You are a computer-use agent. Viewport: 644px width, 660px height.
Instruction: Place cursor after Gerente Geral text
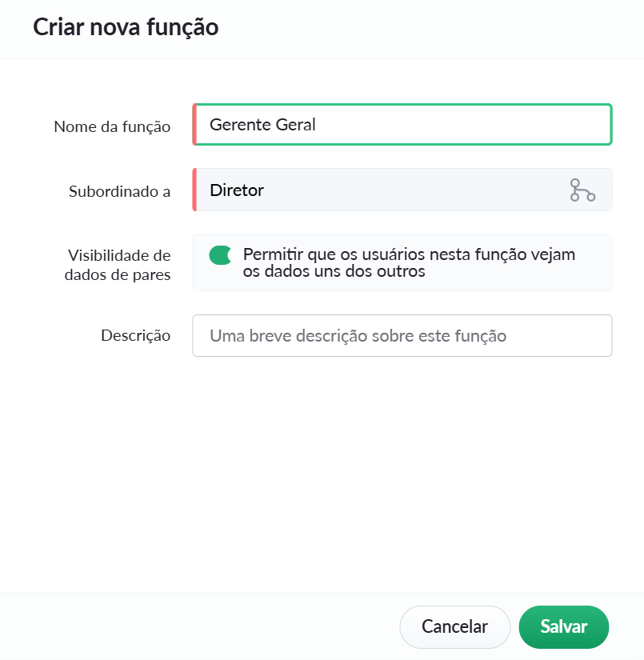coord(318,125)
